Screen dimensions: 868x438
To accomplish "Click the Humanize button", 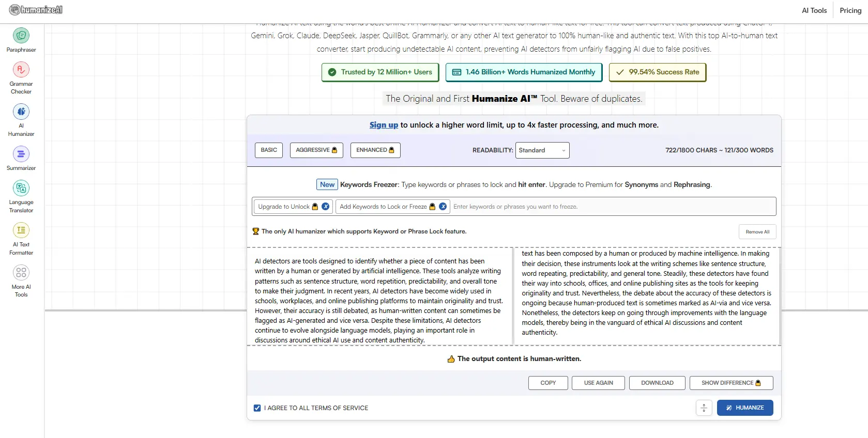I will pyautogui.click(x=745, y=408).
